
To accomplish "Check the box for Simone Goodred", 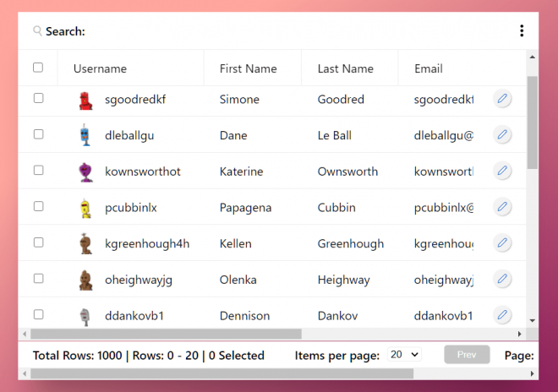I will coord(38,98).
